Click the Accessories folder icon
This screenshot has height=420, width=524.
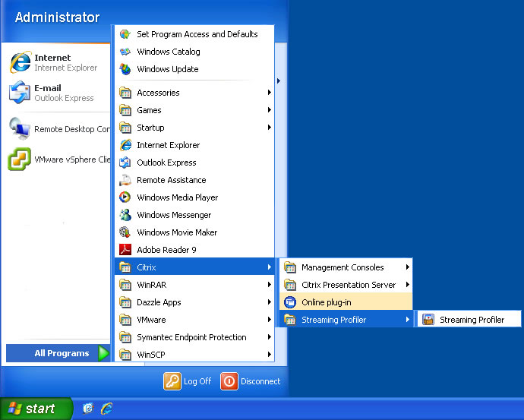pyautogui.click(x=125, y=93)
